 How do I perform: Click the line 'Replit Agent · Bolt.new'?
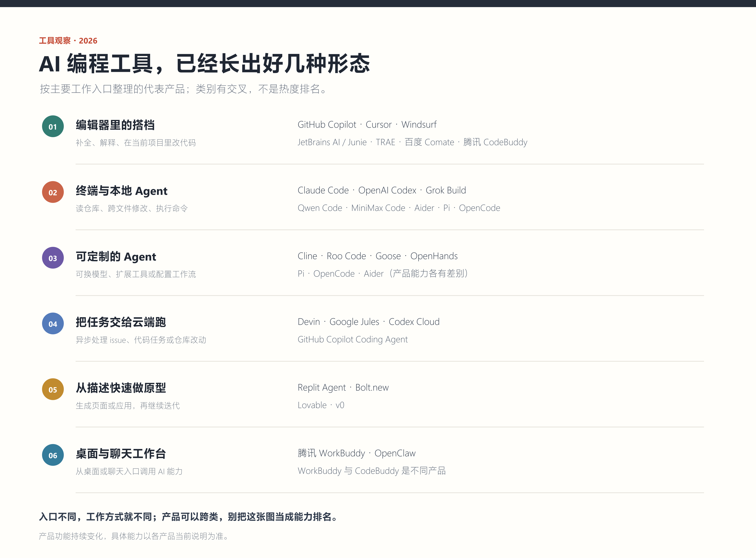point(343,387)
